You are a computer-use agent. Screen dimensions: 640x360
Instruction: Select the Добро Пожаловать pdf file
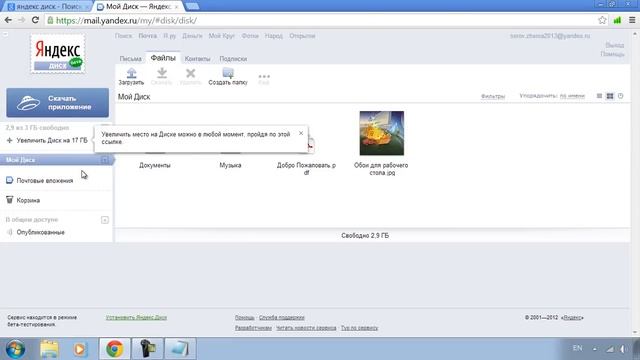coord(306,169)
